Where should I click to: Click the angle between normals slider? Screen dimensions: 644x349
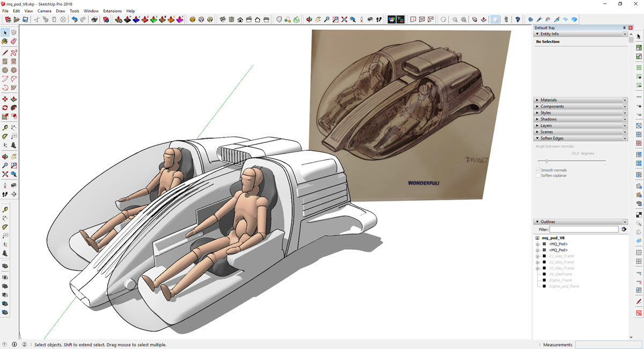[x=546, y=161]
